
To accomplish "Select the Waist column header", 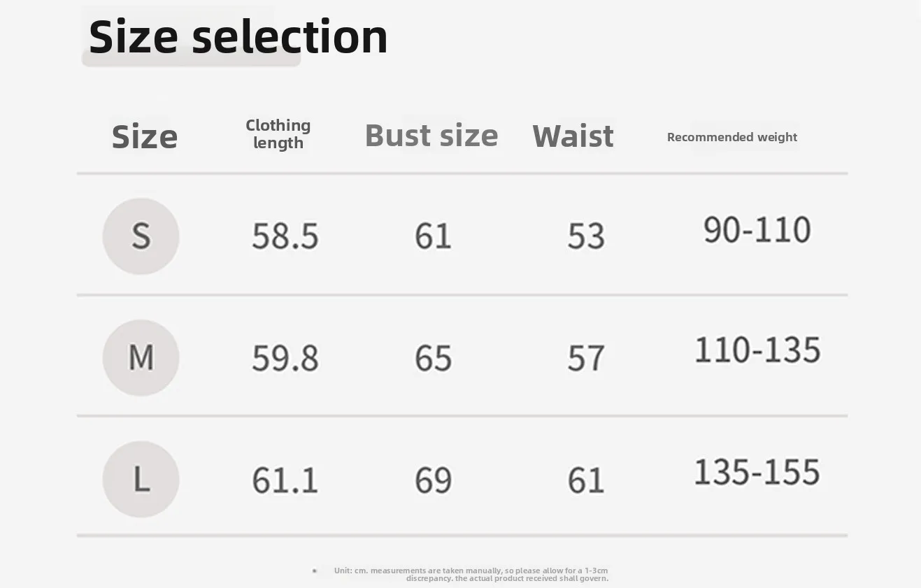I will [x=573, y=136].
